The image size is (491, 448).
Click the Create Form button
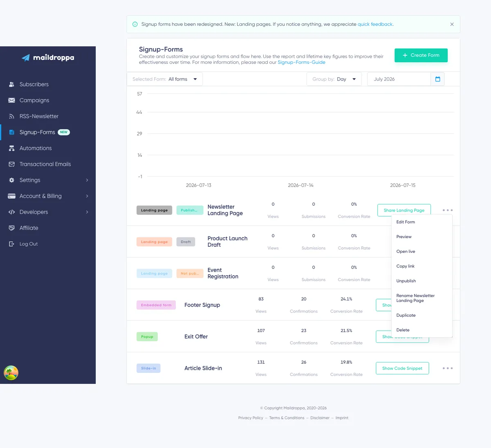coord(421,55)
